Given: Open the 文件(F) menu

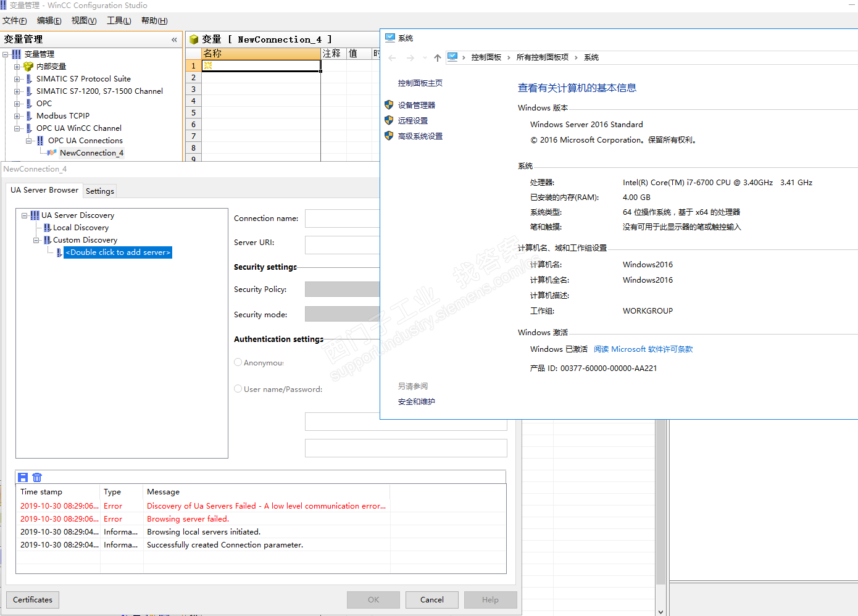Looking at the screenshot, I should coord(15,20).
